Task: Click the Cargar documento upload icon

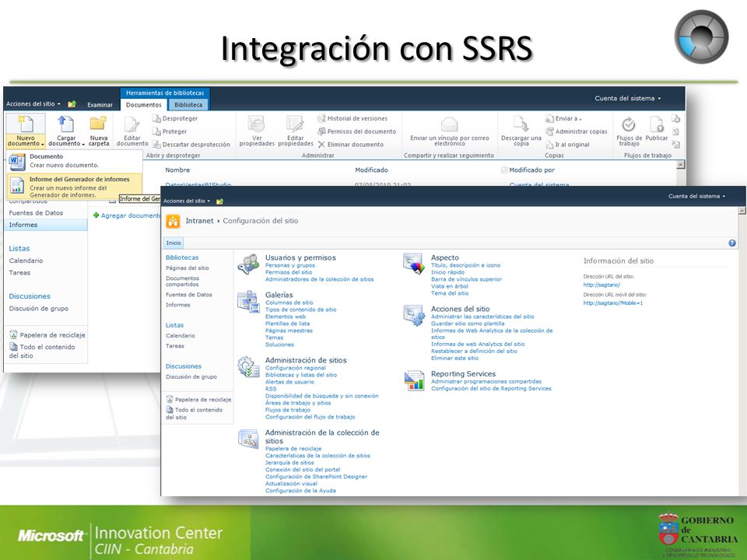Action: [65, 124]
